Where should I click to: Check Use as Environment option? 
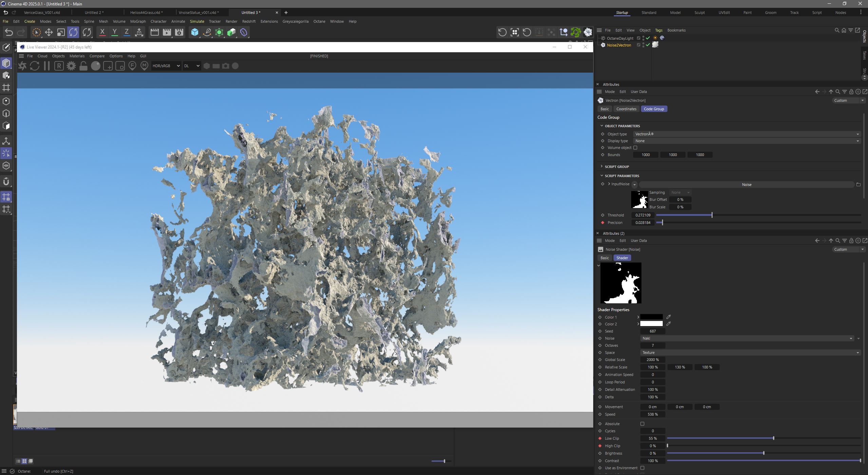[642, 468]
